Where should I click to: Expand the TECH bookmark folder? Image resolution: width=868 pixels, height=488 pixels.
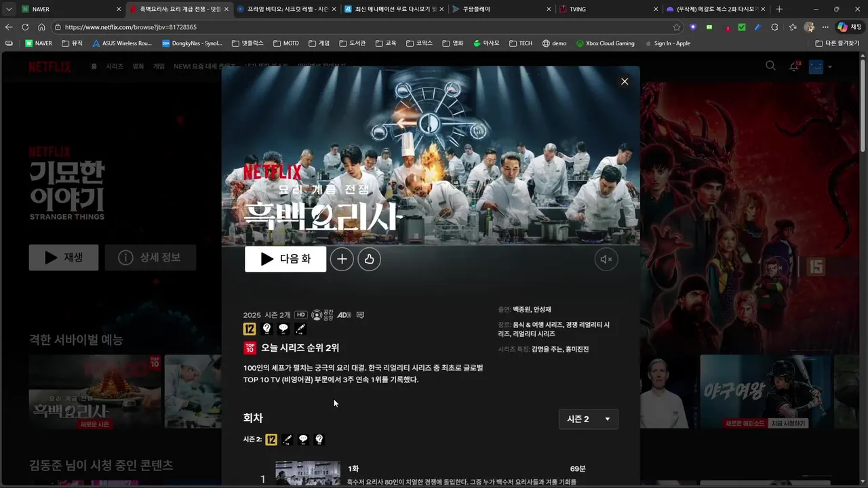pos(521,43)
